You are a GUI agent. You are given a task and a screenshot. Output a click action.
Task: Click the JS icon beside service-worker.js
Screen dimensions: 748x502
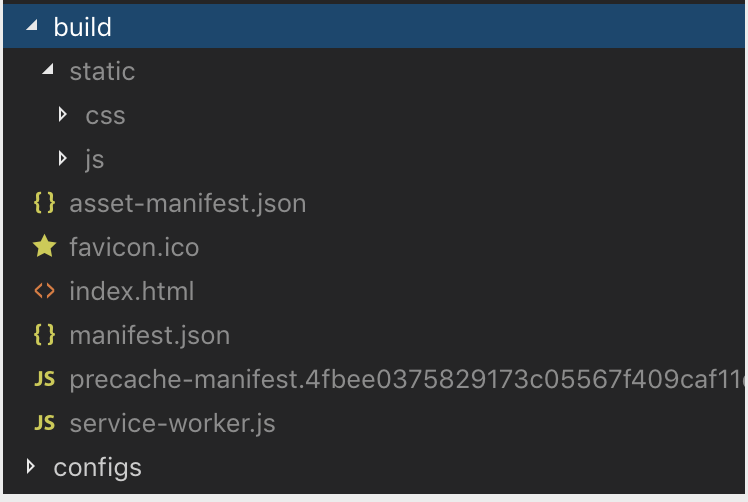[44, 423]
